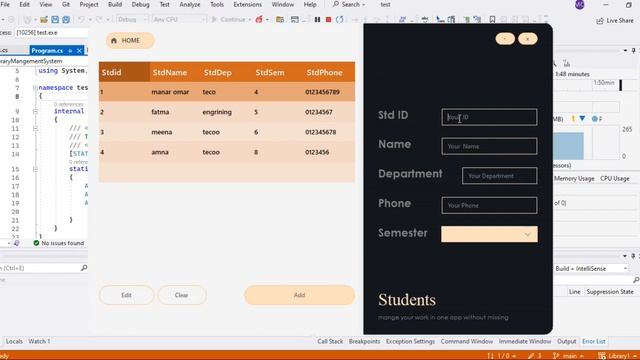Viewport: 640px width, 360px height.
Task: Click the Add button
Action: pos(299,295)
